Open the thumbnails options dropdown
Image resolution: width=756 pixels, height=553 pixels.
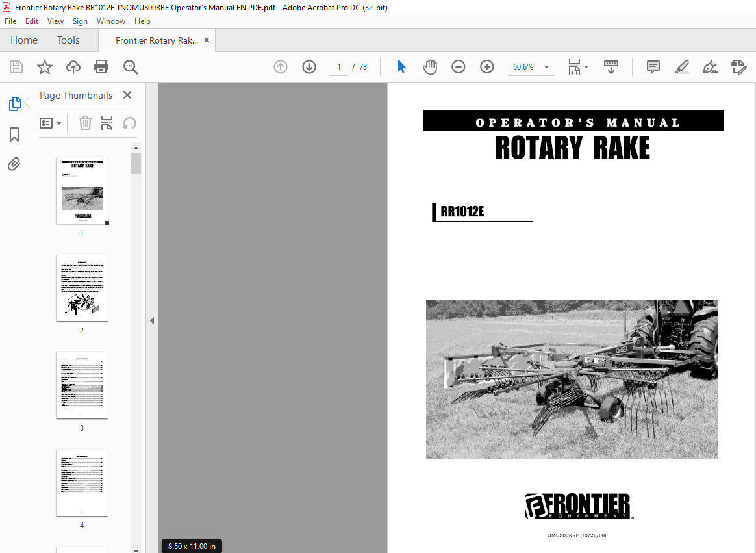(50, 123)
